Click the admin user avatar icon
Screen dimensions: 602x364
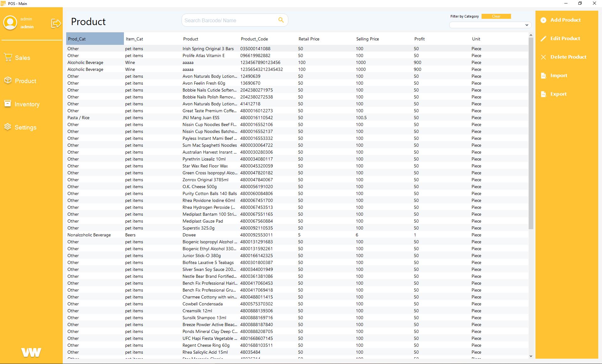(10, 23)
